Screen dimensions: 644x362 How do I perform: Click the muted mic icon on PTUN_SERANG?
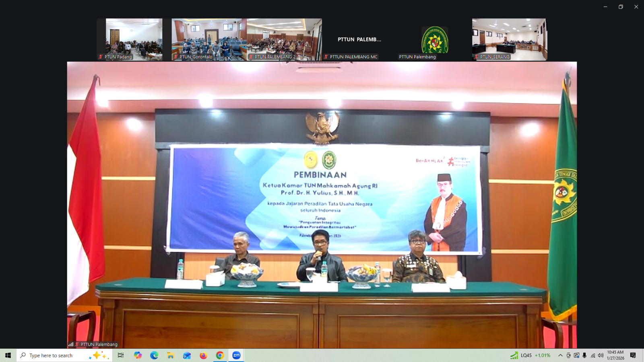point(477,57)
